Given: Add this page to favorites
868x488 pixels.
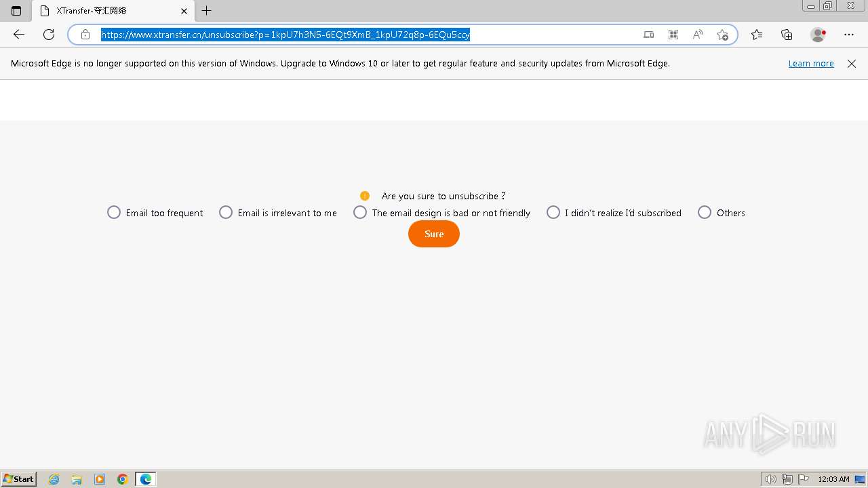Looking at the screenshot, I should click(722, 35).
